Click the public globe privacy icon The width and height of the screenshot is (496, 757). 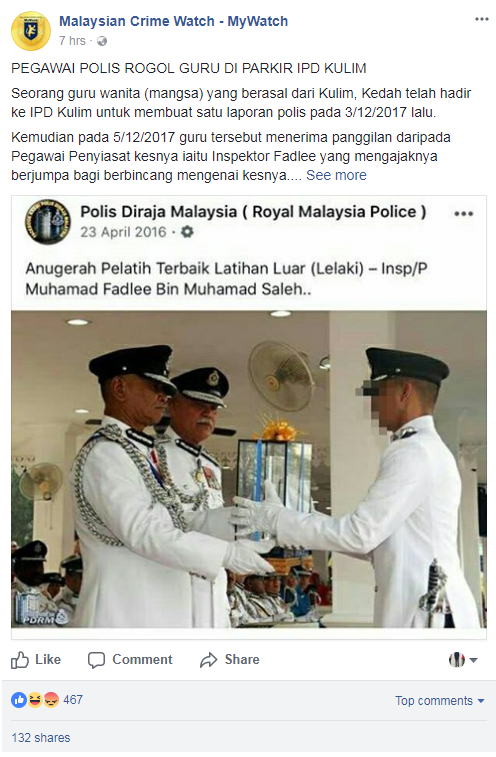102,41
